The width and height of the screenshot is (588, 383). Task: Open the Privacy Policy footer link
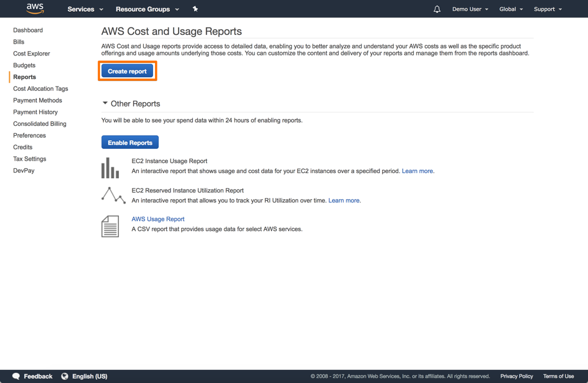coord(516,376)
